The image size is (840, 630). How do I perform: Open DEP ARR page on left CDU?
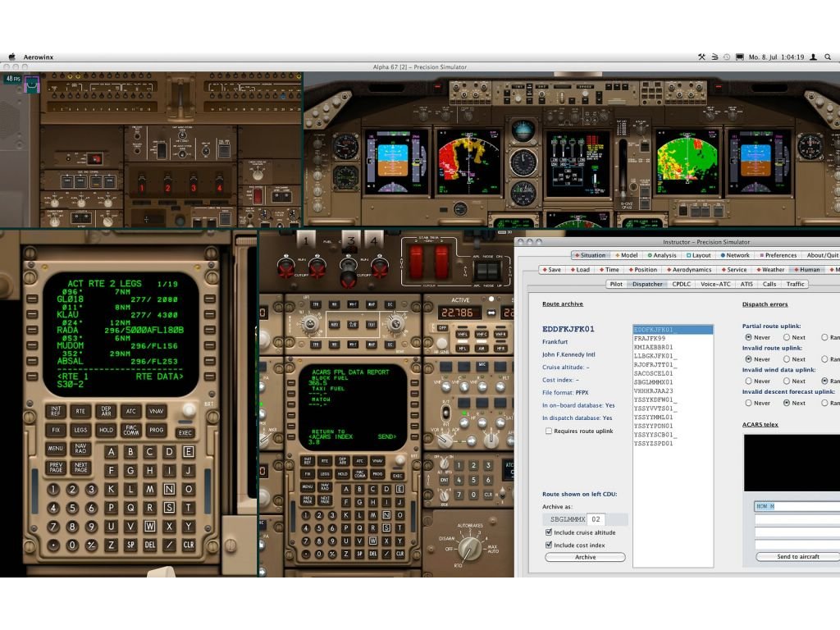pyautogui.click(x=106, y=411)
